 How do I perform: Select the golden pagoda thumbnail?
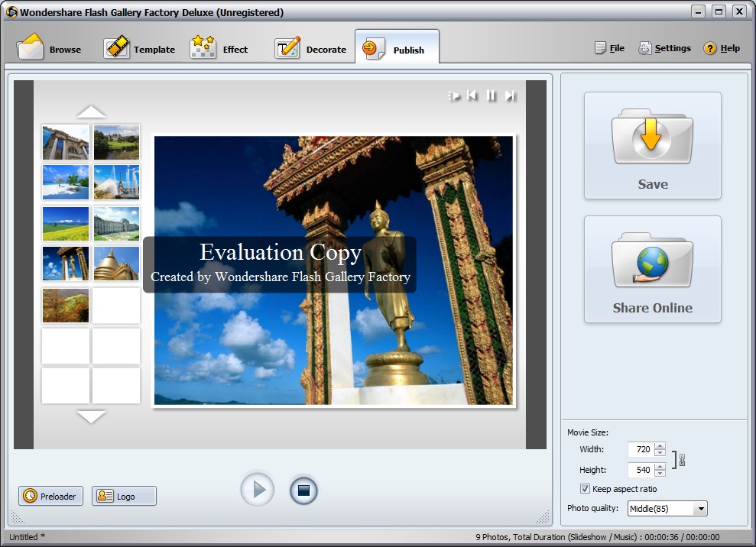click(x=115, y=264)
